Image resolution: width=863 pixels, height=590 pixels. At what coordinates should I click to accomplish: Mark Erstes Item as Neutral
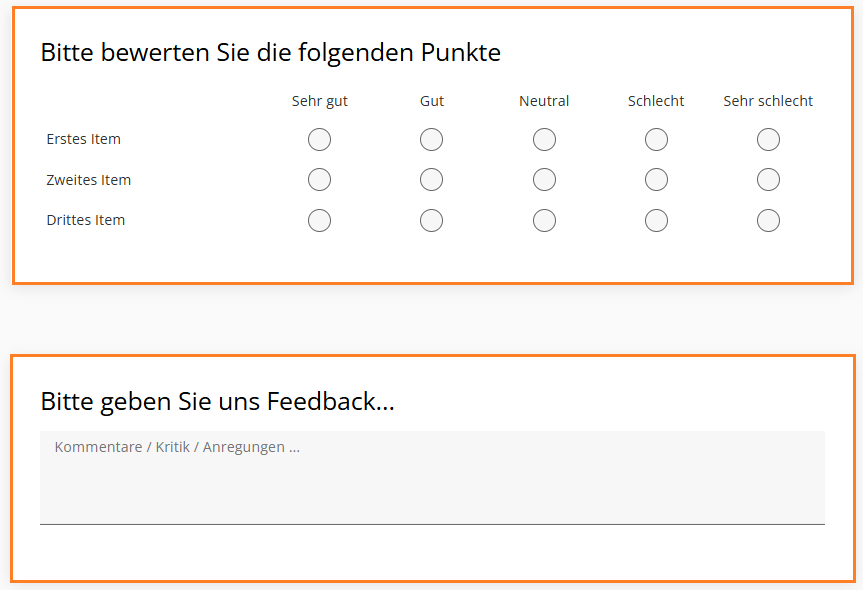[x=544, y=140]
